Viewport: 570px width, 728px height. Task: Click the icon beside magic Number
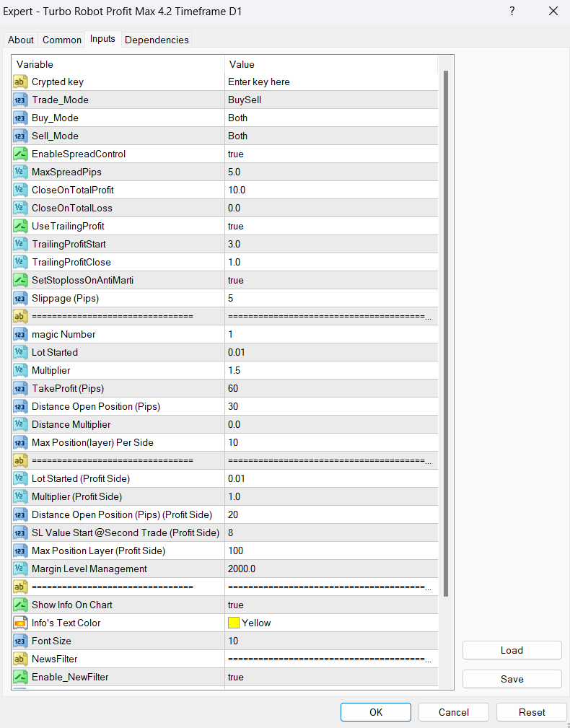[x=21, y=334]
